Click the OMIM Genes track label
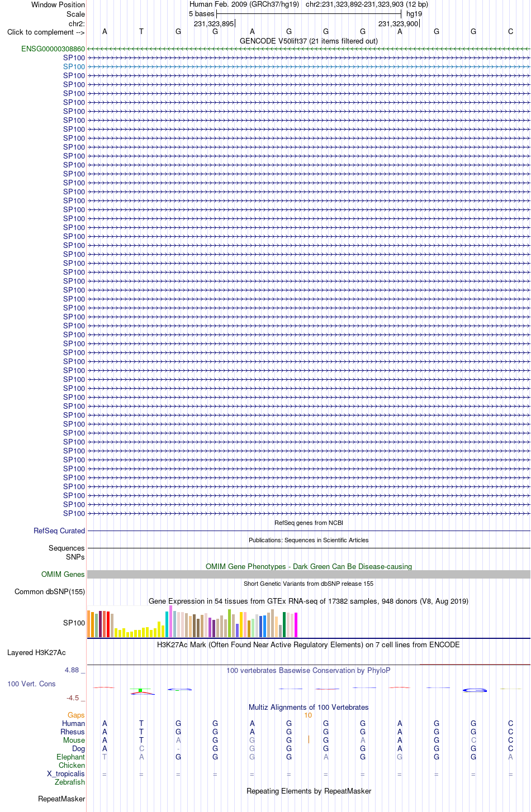Image resolution: width=531 pixels, height=812 pixels. pos(63,575)
